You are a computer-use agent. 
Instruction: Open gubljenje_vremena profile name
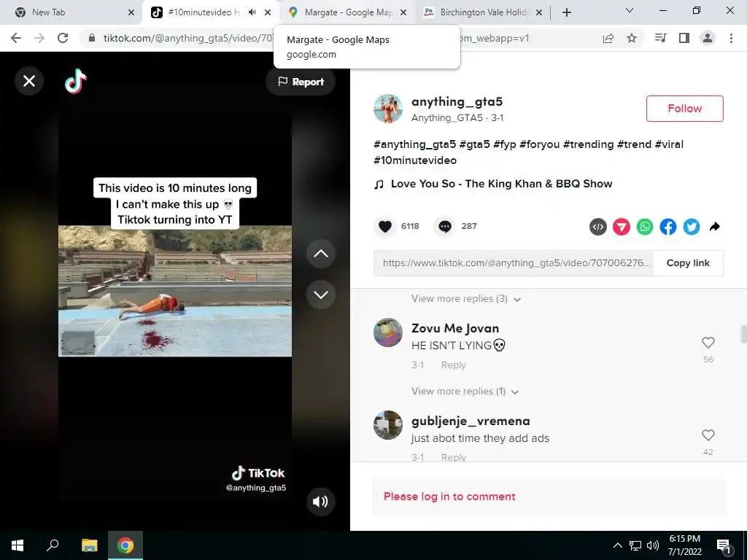[x=471, y=421]
